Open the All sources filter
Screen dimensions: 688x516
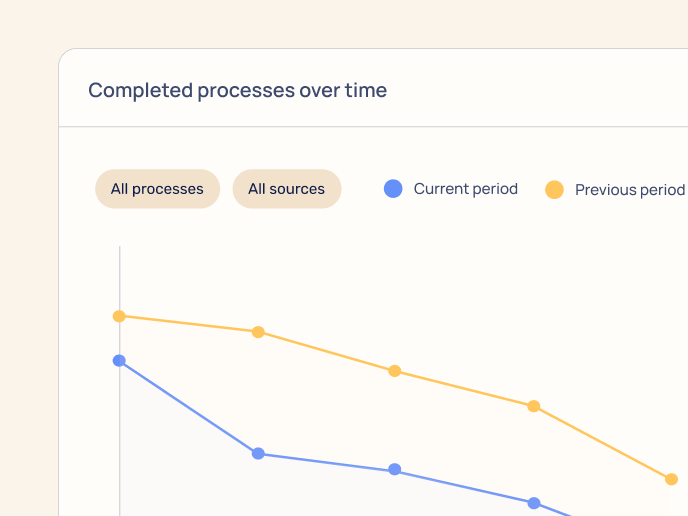pyautogui.click(x=286, y=189)
